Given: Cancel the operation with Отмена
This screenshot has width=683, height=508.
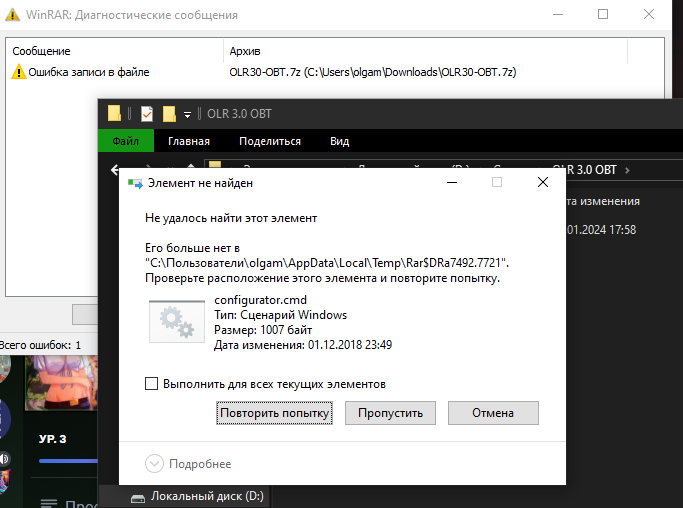Looking at the screenshot, I should 493,413.
